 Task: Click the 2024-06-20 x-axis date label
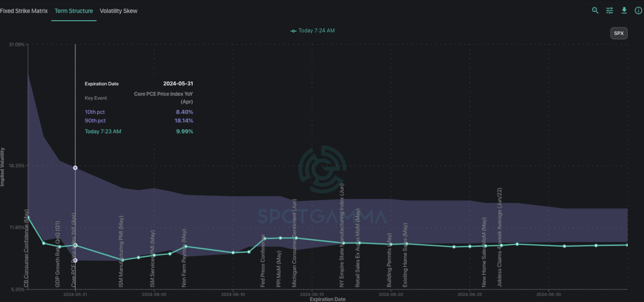[391, 294]
